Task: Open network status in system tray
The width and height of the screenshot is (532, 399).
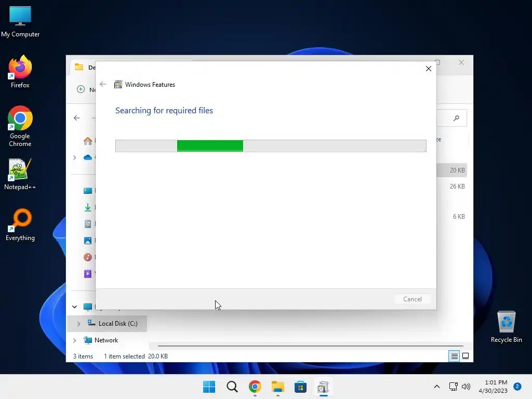Action: click(x=453, y=387)
